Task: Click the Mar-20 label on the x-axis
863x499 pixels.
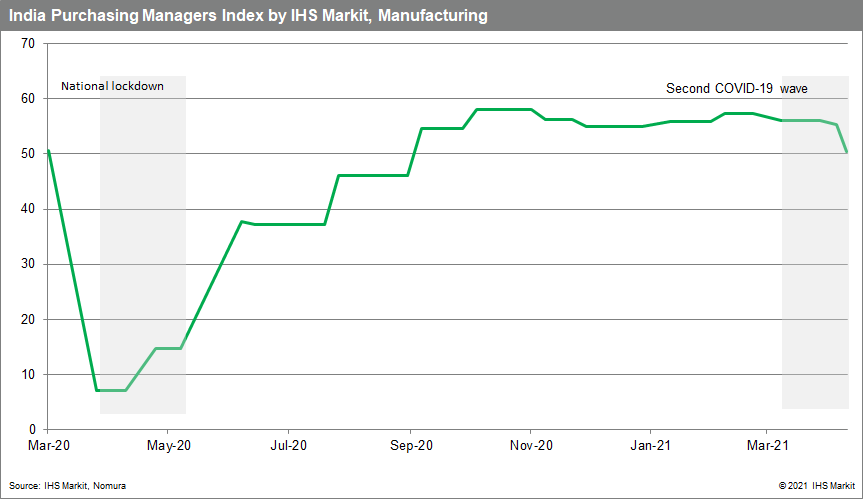Action: [48, 444]
